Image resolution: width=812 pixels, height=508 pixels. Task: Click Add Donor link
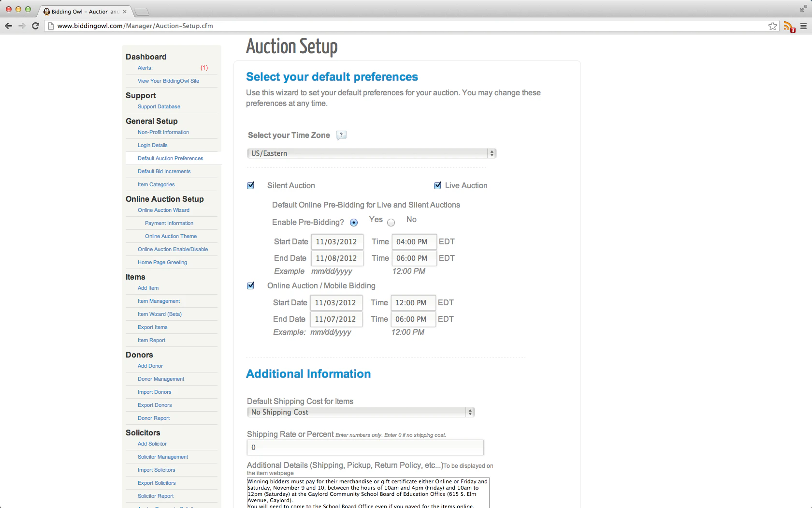click(x=150, y=366)
